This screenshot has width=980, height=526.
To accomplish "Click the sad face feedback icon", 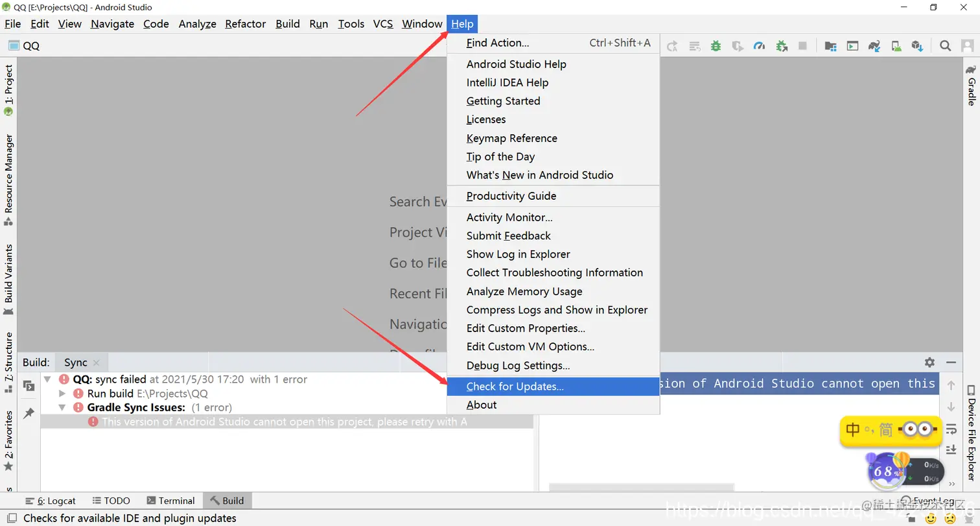I will tap(950, 518).
